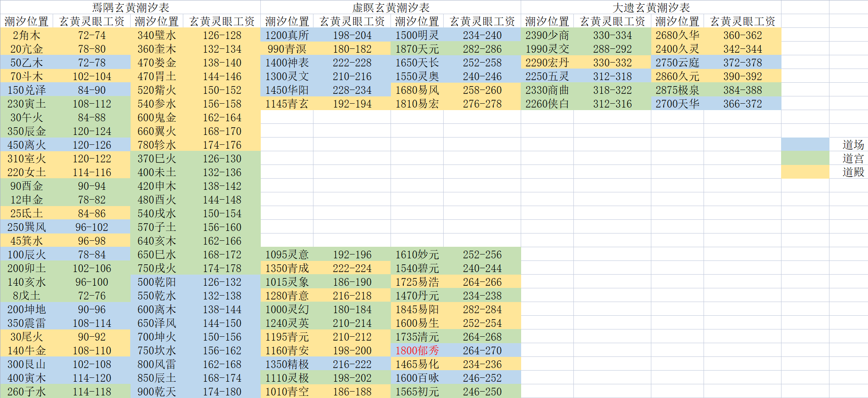Click the 道殿 legend label
The image size is (868, 398).
[853, 172]
